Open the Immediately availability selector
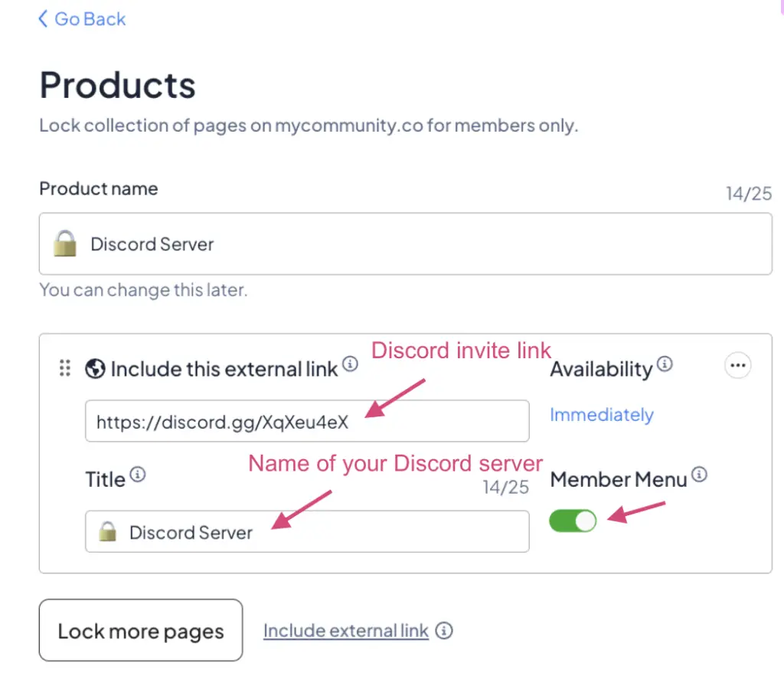 click(602, 414)
